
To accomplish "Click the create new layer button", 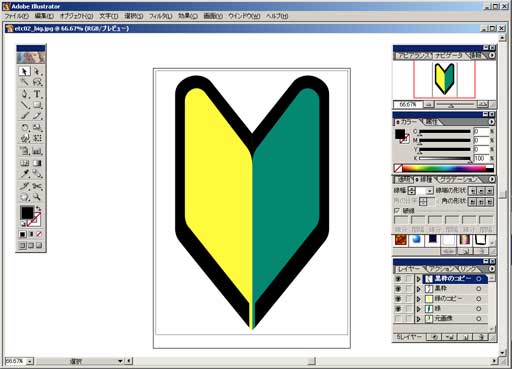I will coord(466,337).
